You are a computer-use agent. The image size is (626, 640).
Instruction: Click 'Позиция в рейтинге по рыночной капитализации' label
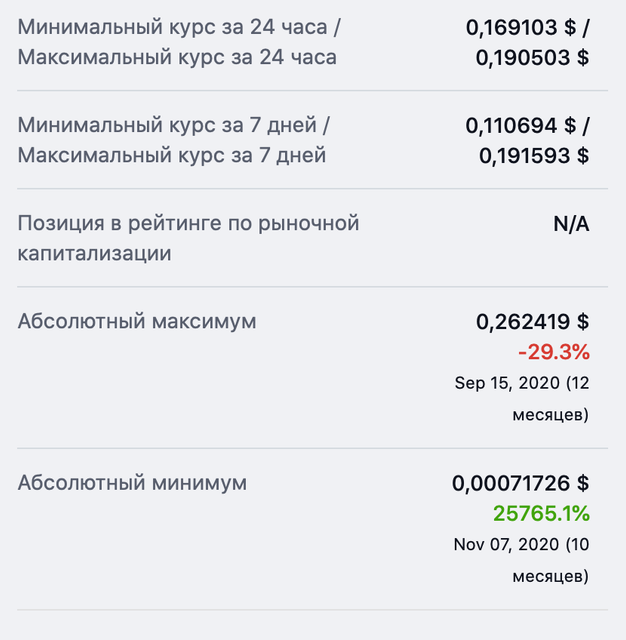click(188, 238)
